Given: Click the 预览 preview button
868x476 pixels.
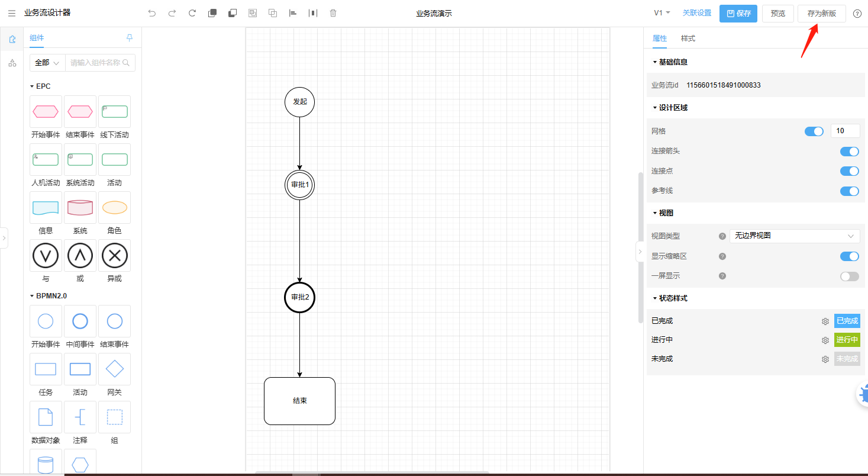Looking at the screenshot, I should (778, 14).
